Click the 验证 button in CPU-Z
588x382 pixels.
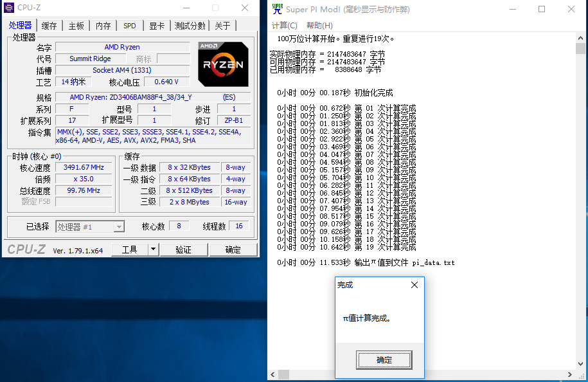pos(183,248)
